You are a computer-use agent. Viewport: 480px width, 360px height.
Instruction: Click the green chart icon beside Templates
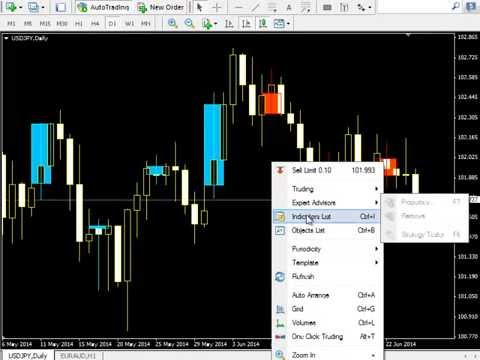tap(263, 23)
